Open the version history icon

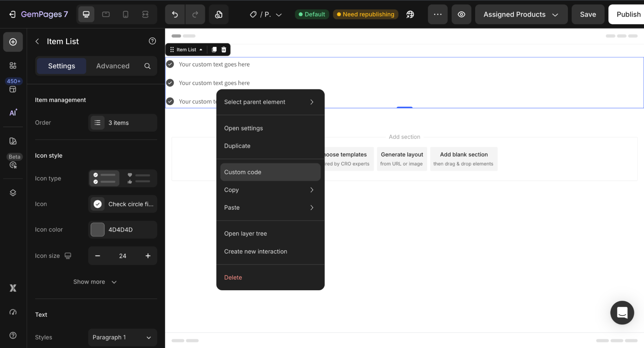click(x=219, y=14)
